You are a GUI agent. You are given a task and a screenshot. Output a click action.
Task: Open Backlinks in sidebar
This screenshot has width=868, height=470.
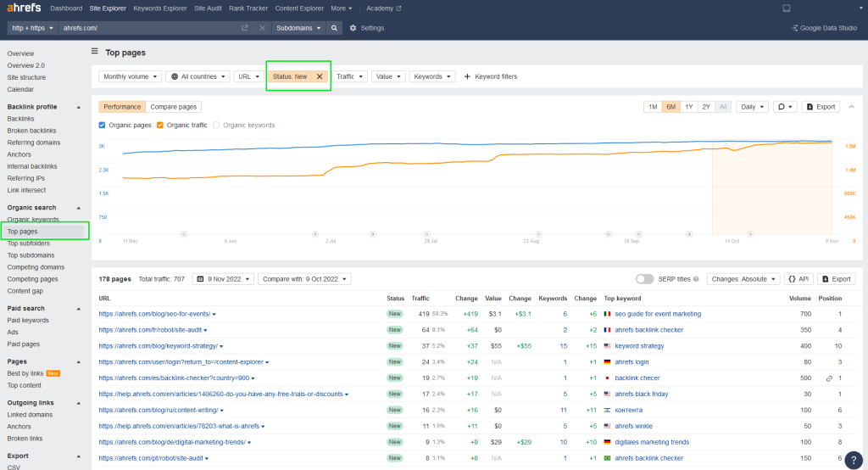click(x=20, y=119)
